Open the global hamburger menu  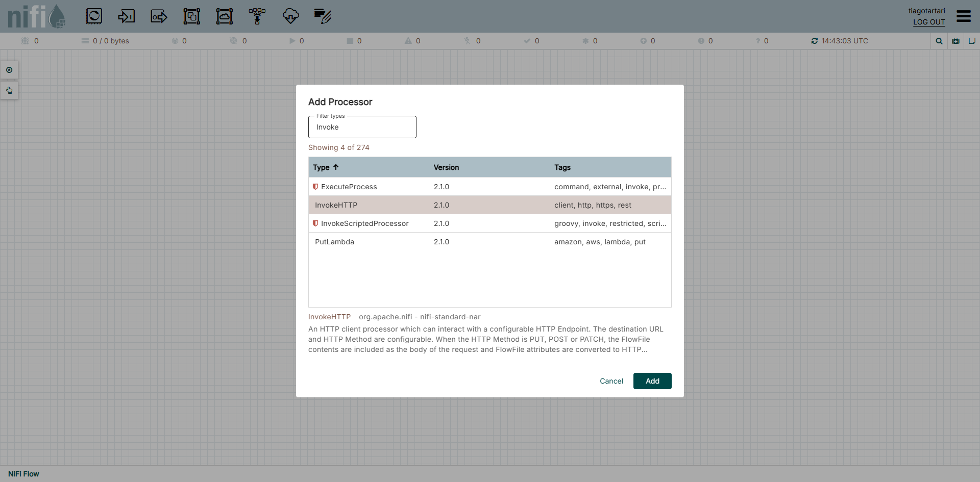(x=964, y=16)
